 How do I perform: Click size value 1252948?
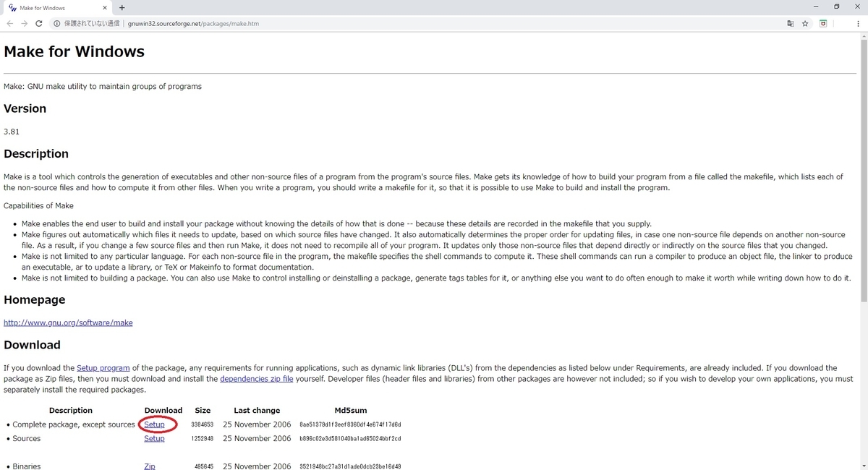click(202, 438)
